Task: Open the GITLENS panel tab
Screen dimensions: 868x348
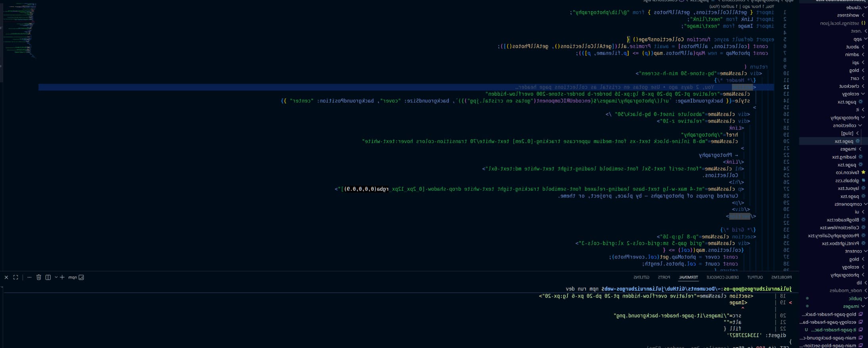Action: [x=641, y=277]
